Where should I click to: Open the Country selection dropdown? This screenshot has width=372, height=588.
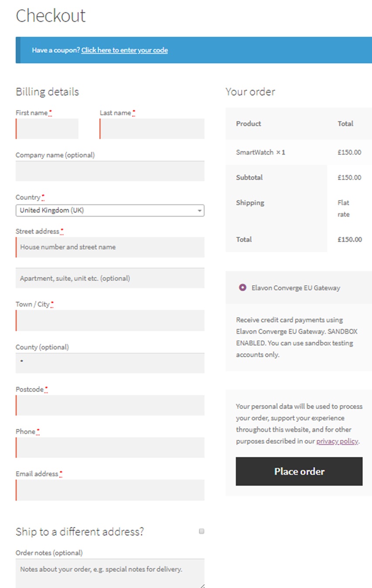click(110, 210)
